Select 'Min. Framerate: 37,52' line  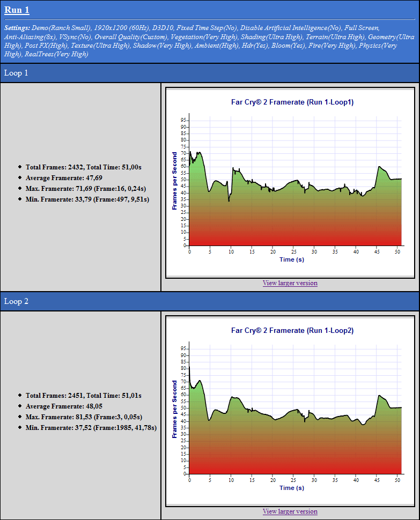click(91, 427)
